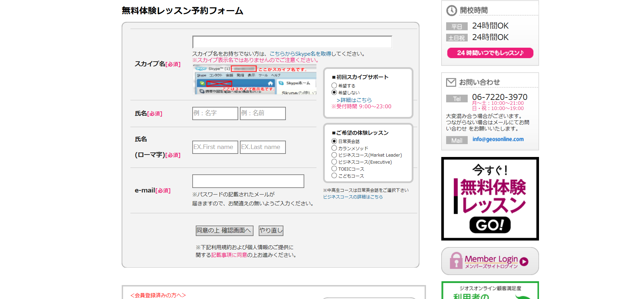Click the clock icon beside 開校時間
The image size is (644, 299).
point(451,10)
